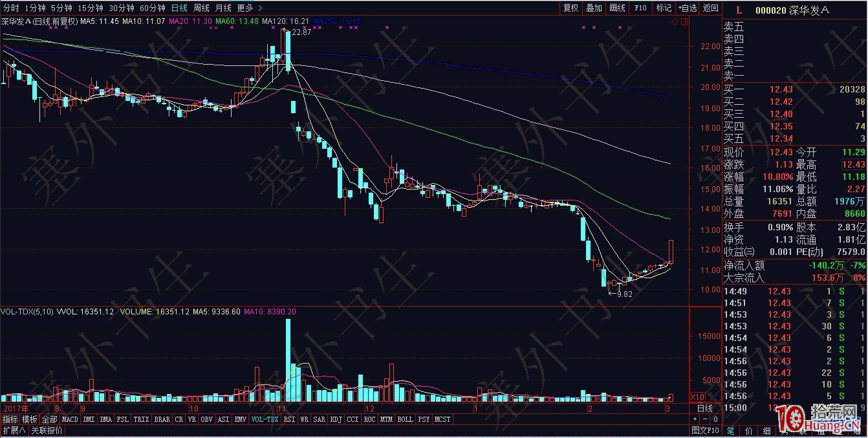The image size is (868, 438).
Task: Switch to the 分时 intraday chart tab
Action: [10, 8]
